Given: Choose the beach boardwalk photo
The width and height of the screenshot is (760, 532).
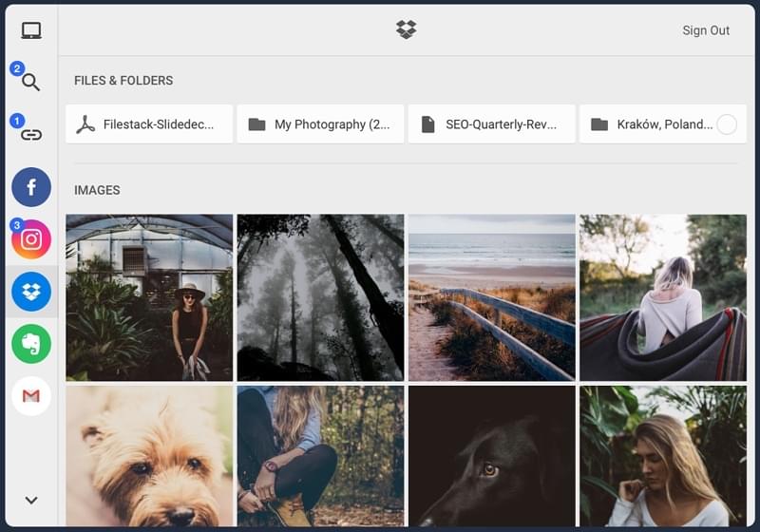Looking at the screenshot, I should click(x=491, y=297).
